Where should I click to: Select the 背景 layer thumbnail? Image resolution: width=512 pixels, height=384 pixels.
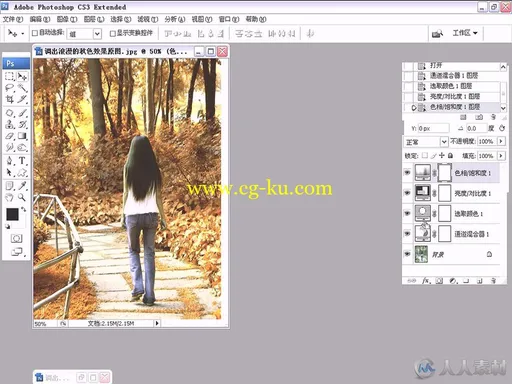(x=421, y=254)
